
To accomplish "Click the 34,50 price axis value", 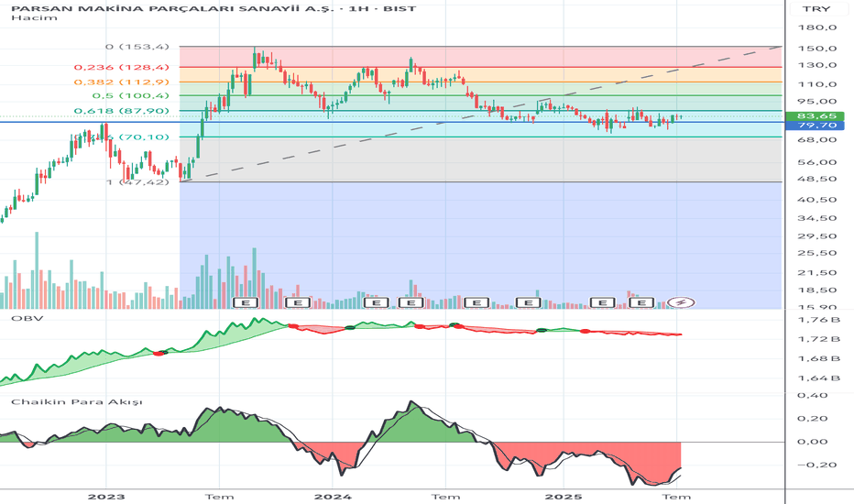I will point(817,218).
